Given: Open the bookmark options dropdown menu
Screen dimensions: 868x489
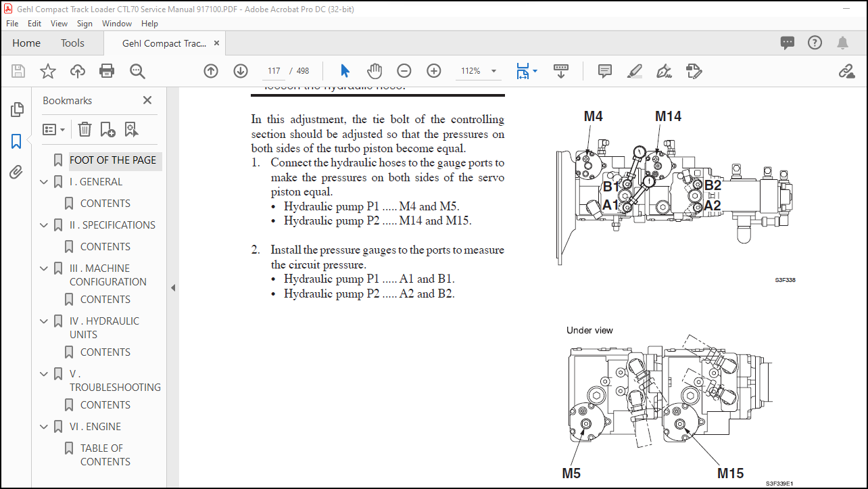Looking at the screenshot, I should coord(54,129).
